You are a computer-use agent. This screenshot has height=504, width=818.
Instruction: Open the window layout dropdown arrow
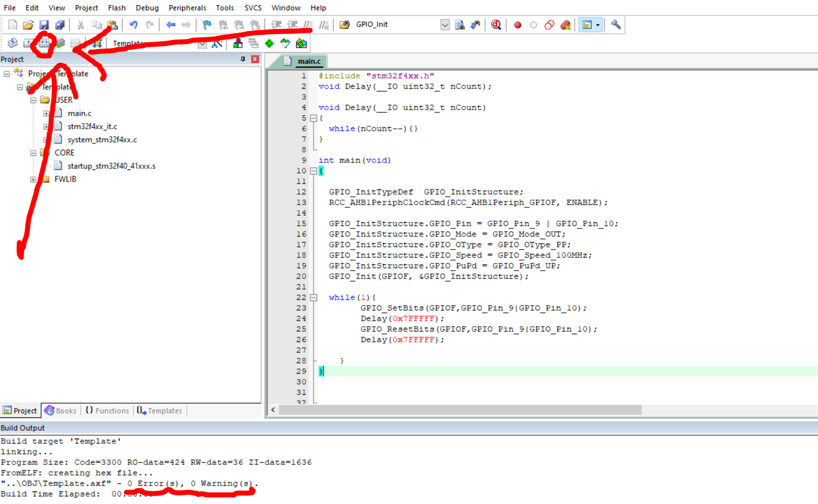point(598,25)
